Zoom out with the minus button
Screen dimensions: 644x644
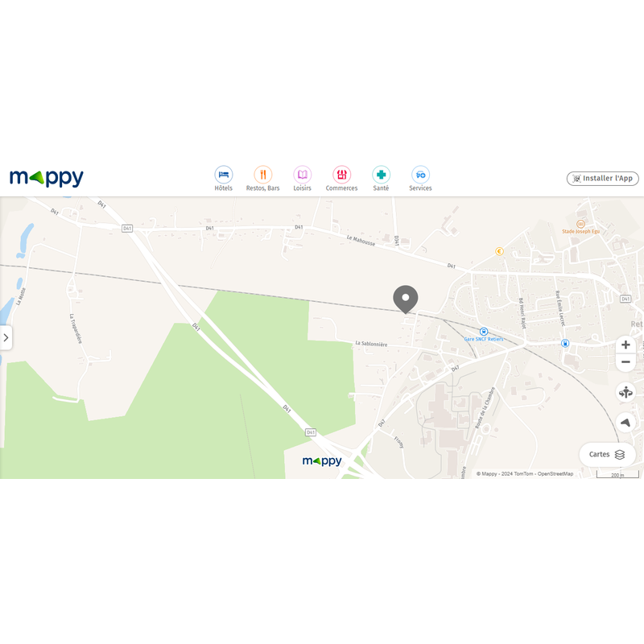click(x=625, y=361)
